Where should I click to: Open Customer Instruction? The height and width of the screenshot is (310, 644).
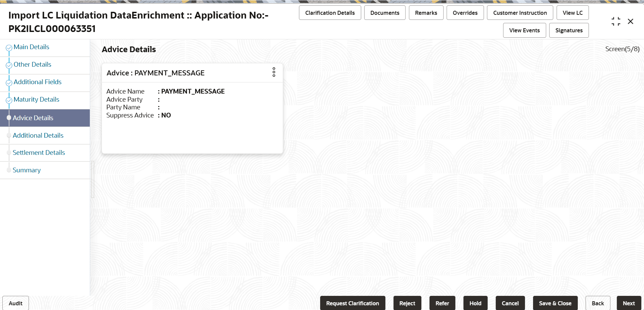click(520, 13)
